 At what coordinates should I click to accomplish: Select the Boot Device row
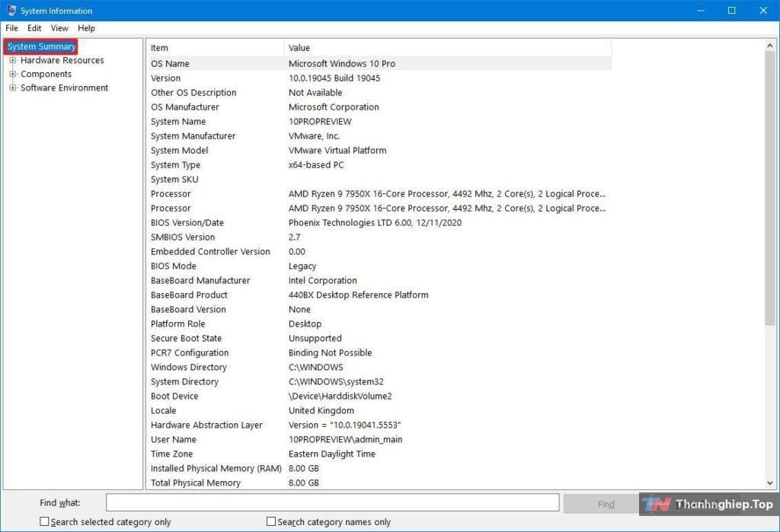click(379, 395)
